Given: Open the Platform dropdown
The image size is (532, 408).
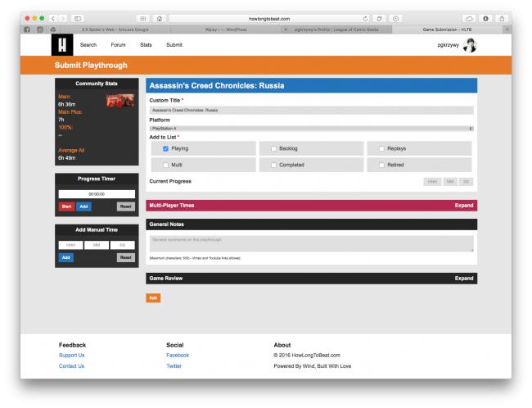Looking at the screenshot, I should tap(312, 129).
